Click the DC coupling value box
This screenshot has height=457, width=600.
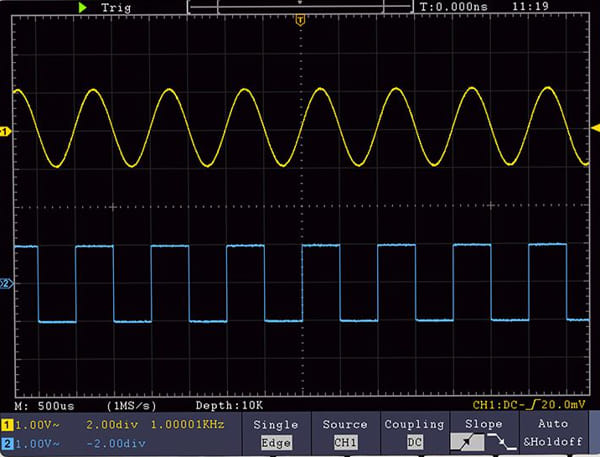(x=414, y=442)
